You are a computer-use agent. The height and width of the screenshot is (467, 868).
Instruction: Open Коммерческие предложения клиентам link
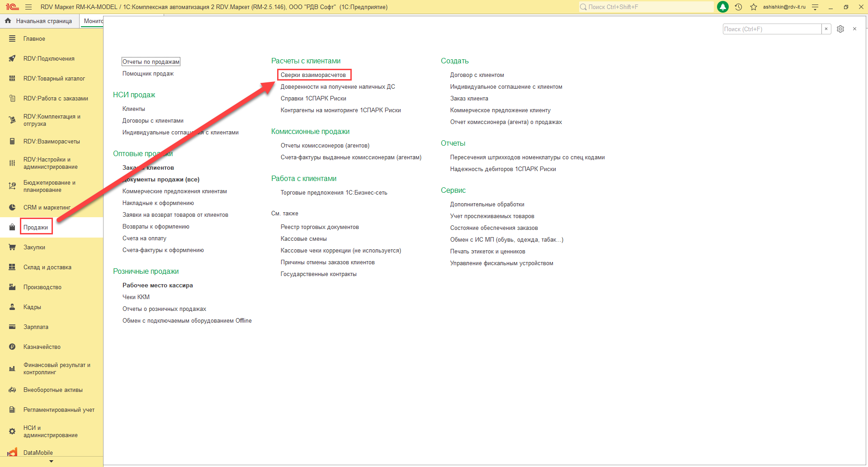tap(175, 191)
